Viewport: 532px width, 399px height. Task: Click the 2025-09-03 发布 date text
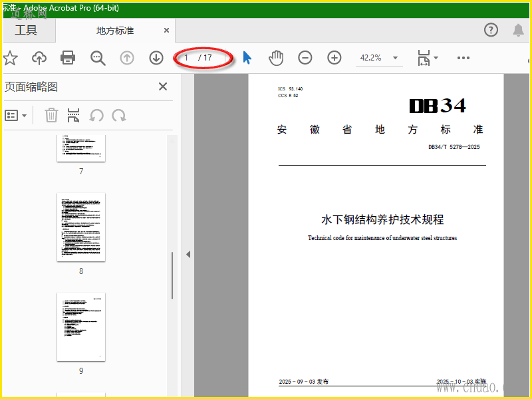pyautogui.click(x=304, y=382)
